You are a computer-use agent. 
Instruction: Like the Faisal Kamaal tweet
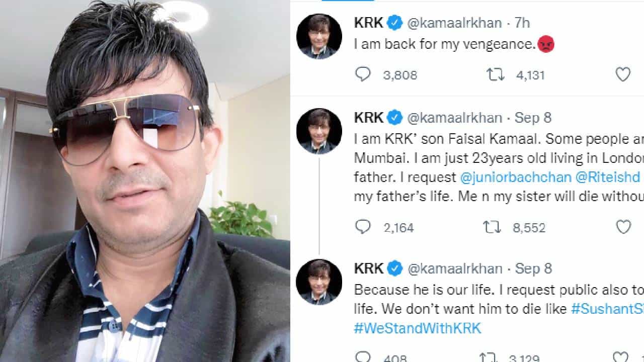coord(623,227)
